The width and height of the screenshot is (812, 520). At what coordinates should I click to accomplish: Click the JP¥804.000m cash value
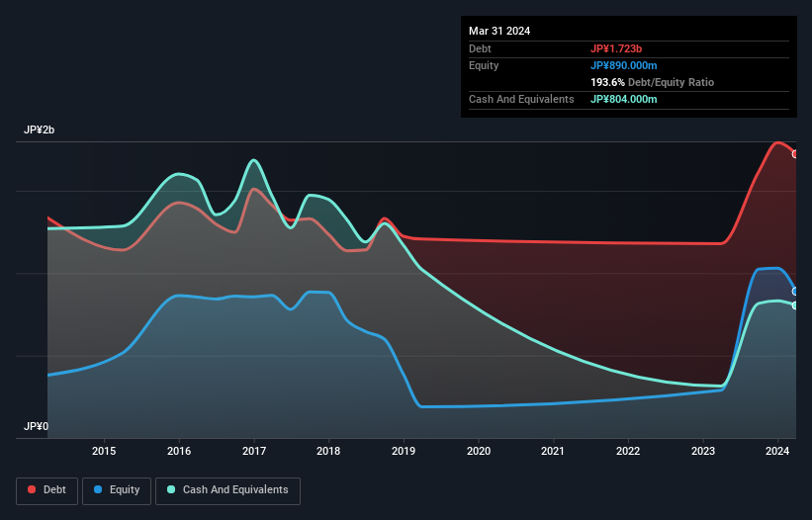click(x=623, y=99)
